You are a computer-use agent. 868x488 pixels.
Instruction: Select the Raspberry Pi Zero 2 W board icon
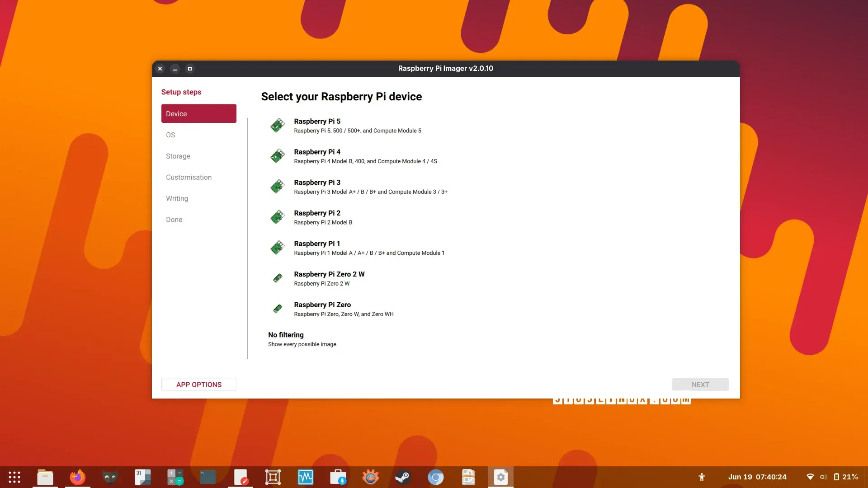point(278,278)
